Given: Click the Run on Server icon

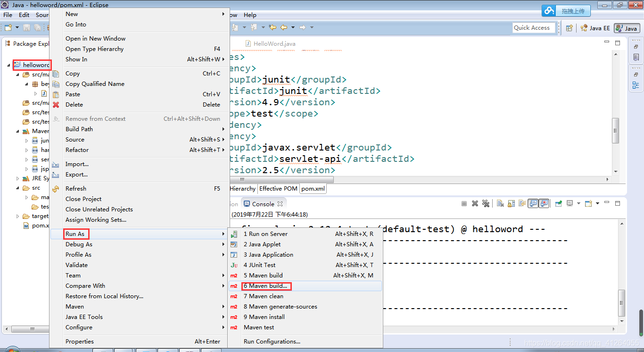Looking at the screenshot, I should [234, 234].
